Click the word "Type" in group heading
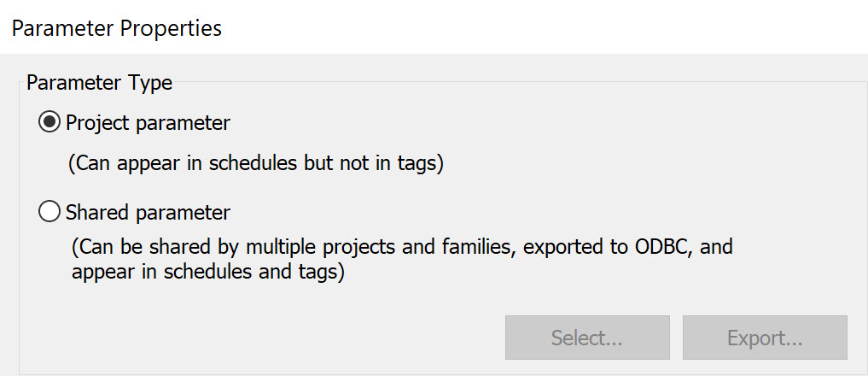 pyautogui.click(x=150, y=83)
